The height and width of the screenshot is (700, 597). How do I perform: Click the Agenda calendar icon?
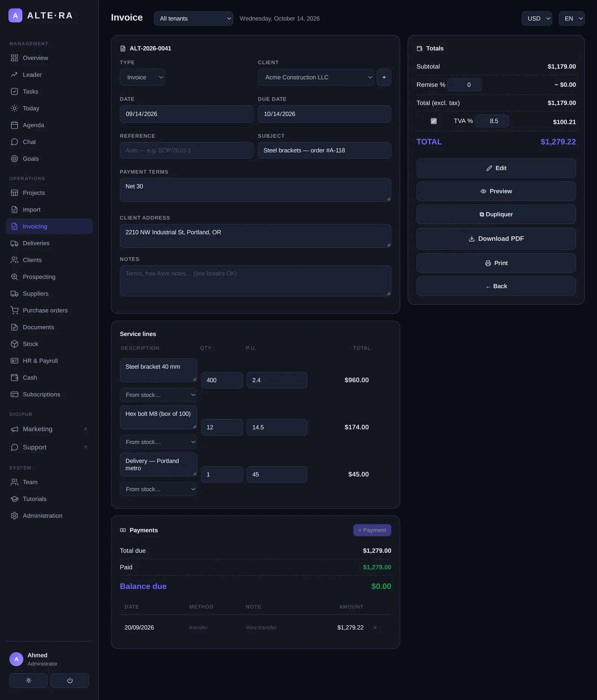point(14,125)
